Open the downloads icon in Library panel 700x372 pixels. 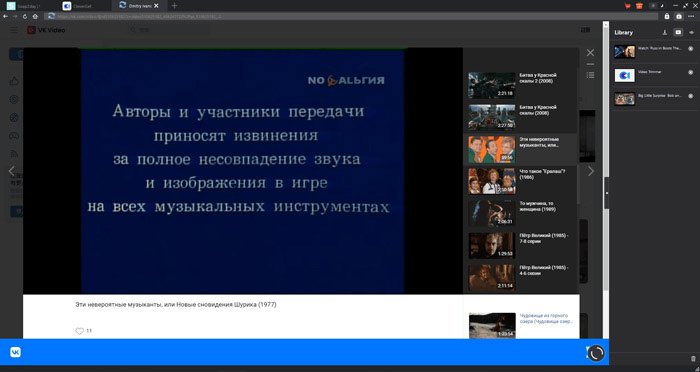[x=664, y=32]
